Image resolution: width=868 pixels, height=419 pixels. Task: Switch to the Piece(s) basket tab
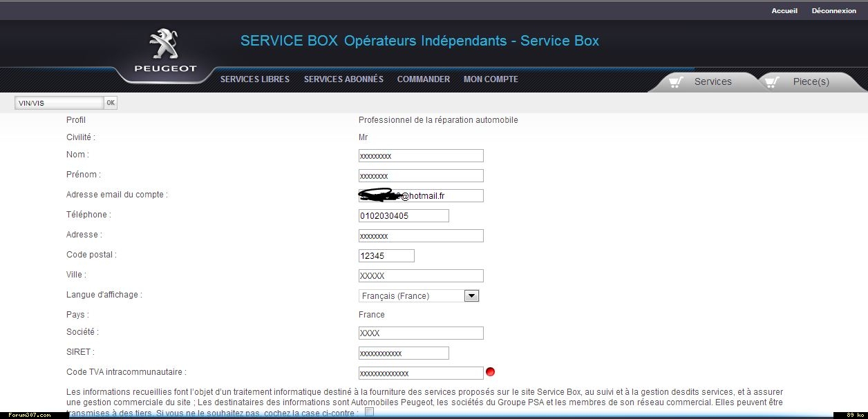coord(810,81)
